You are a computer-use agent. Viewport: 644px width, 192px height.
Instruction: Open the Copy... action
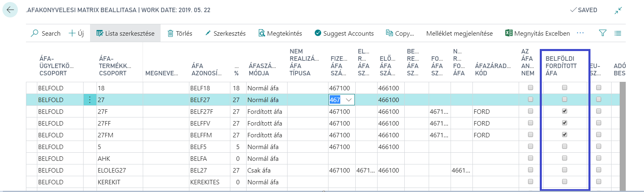click(400, 33)
